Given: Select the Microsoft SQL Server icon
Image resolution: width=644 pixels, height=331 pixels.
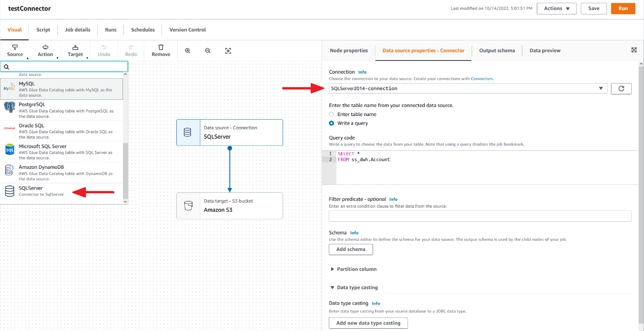Looking at the screenshot, I should 9,149.
